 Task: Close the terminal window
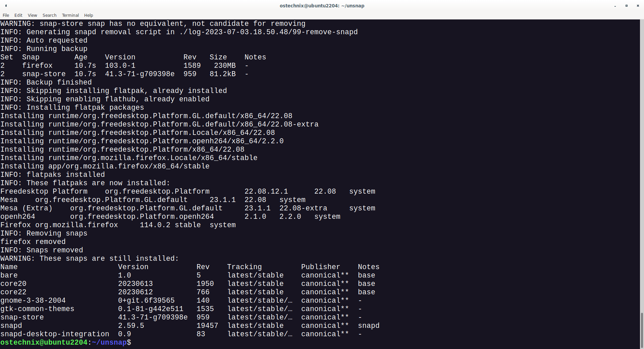coord(638,6)
